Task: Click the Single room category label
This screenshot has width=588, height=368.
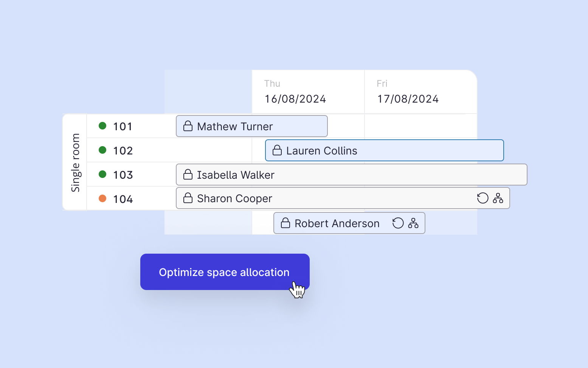Action: (75, 162)
